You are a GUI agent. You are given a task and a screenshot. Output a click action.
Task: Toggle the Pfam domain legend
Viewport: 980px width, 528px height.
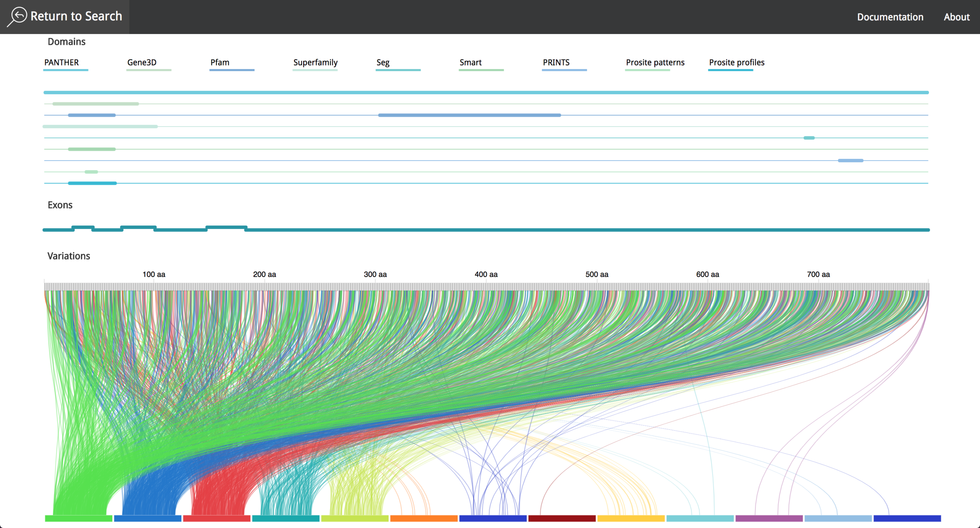232,64
